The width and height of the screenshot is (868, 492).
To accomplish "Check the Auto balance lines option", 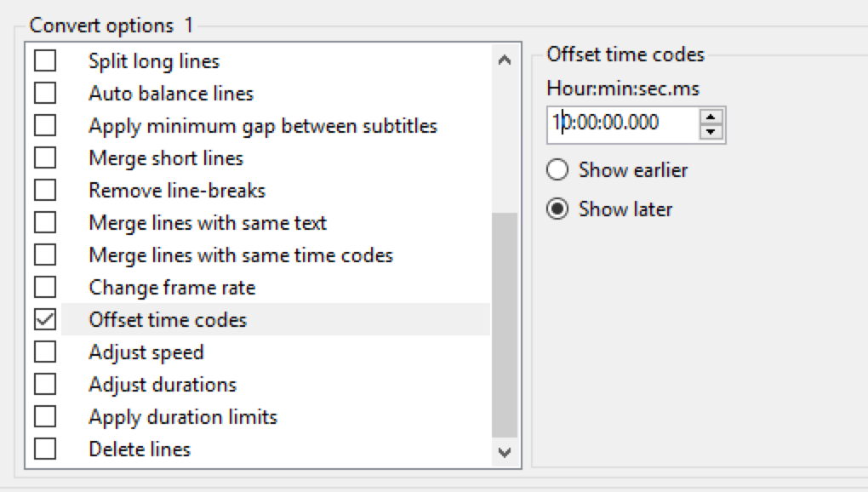I will click(44, 94).
